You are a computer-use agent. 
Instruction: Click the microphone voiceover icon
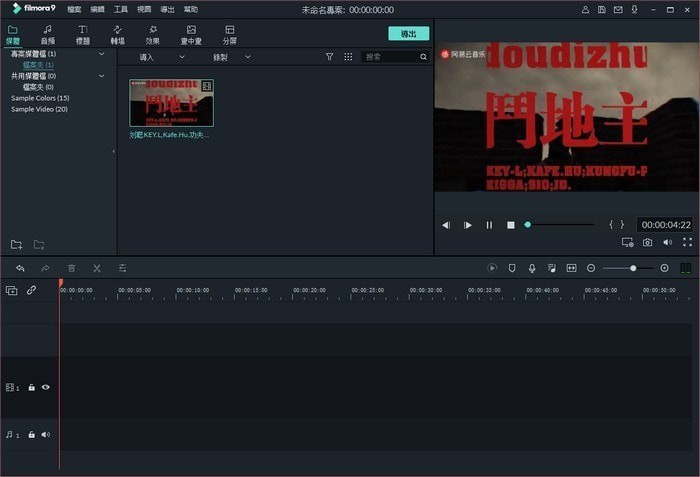(x=532, y=268)
